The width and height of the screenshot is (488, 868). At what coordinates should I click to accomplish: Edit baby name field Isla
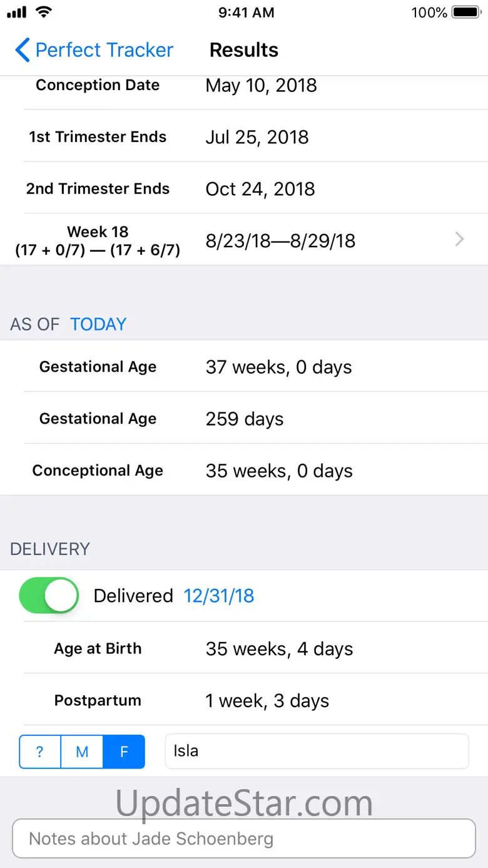[x=317, y=751]
